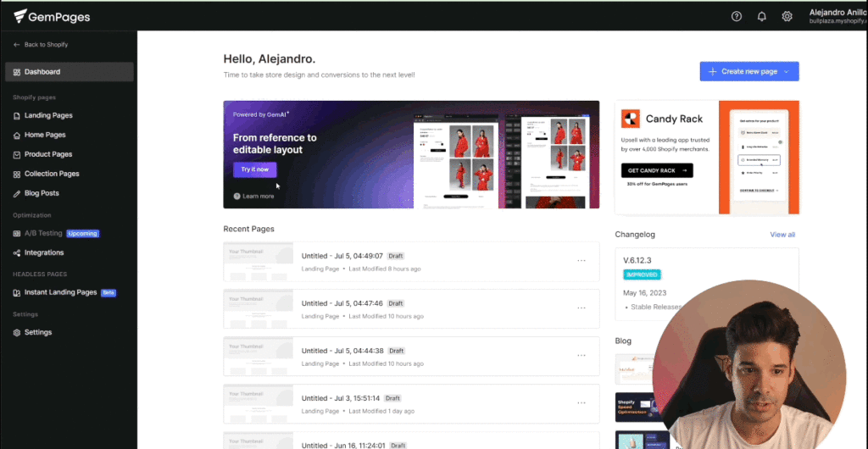Click the IMPROVED changelog badge
Image resolution: width=868 pixels, height=449 pixels.
point(643,274)
